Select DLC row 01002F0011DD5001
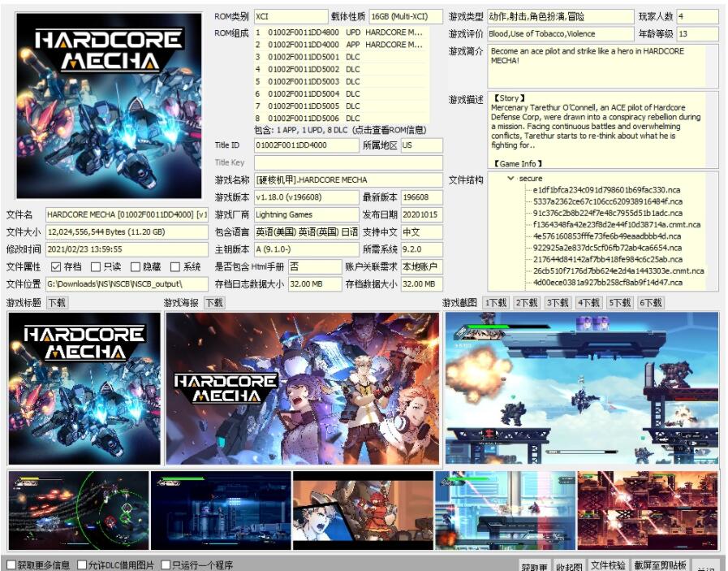The image size is (728, 571). 341,57
